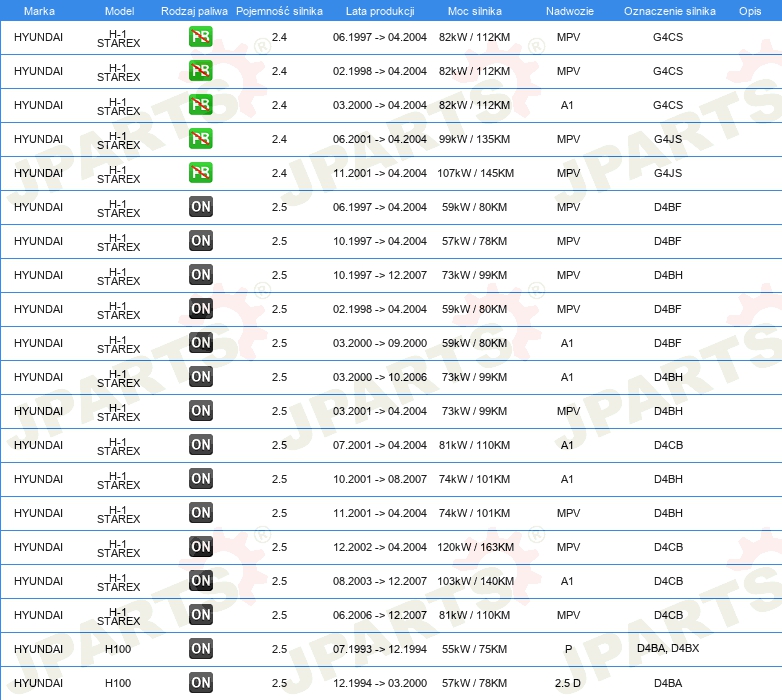Select the date cell 03.2000 -> 10.2006
The image size is (782, 700).
(380, 377)
